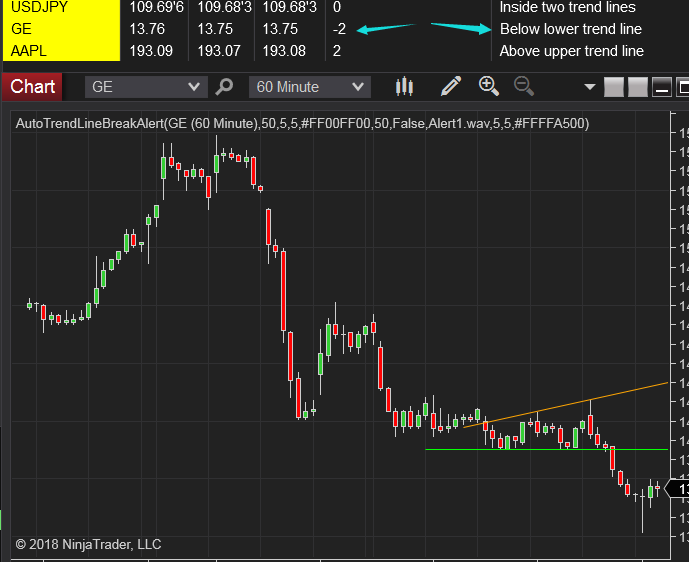Click AAPL value 193.08
Image resolution: width=689 pixels, height=562 pixels.
(284, 51)
